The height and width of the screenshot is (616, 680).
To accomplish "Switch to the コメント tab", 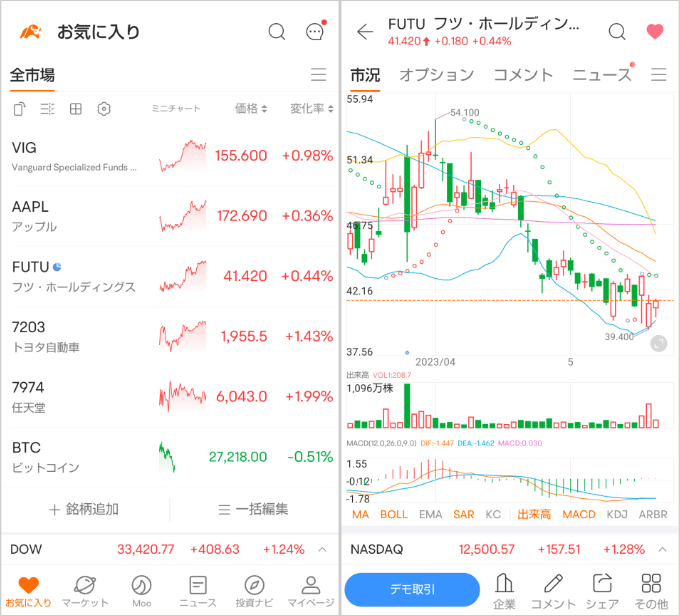I will click(523, 75).
